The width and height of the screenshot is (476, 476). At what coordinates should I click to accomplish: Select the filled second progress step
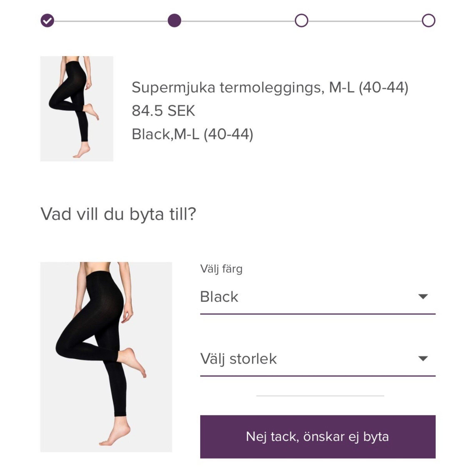coord(174,20)
